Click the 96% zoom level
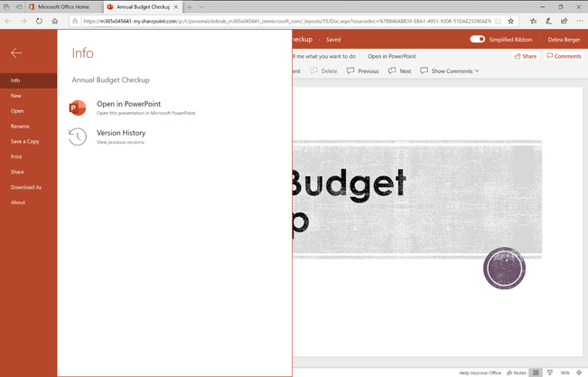588x377 pixels. (565, 372)
